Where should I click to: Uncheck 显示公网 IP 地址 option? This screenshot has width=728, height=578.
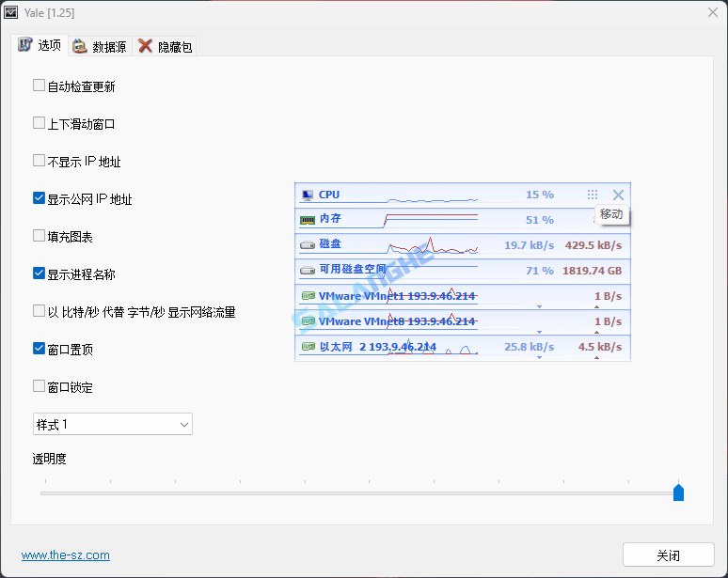coord(39,198)
